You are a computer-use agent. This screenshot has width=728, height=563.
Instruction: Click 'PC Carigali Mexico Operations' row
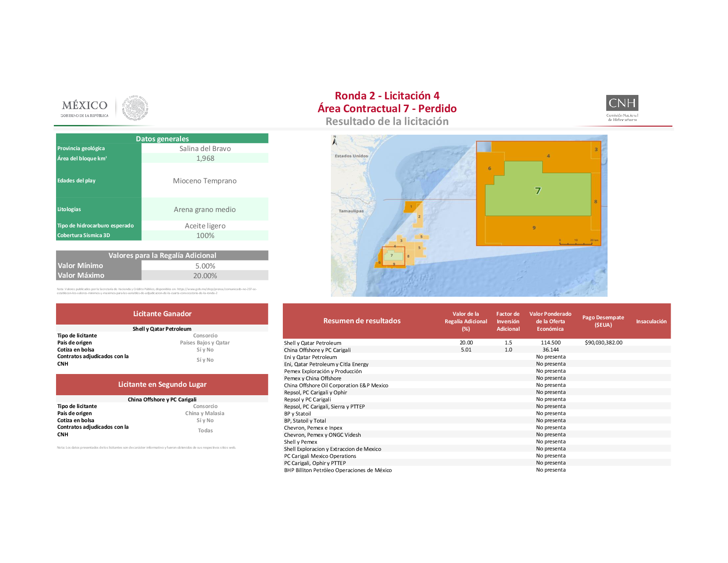[477, 456]
